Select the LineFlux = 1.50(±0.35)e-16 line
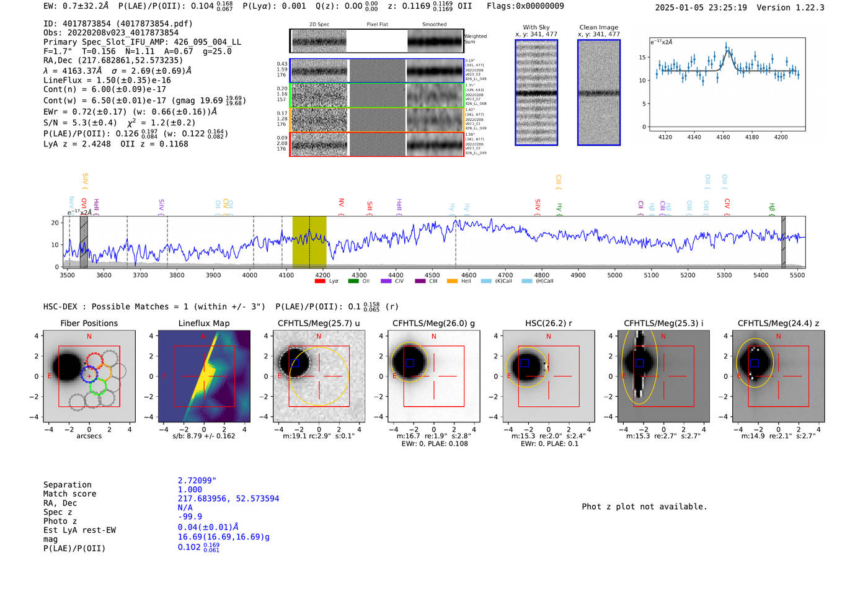The height and width of the screenshot is (591, 868). (107, 80)
